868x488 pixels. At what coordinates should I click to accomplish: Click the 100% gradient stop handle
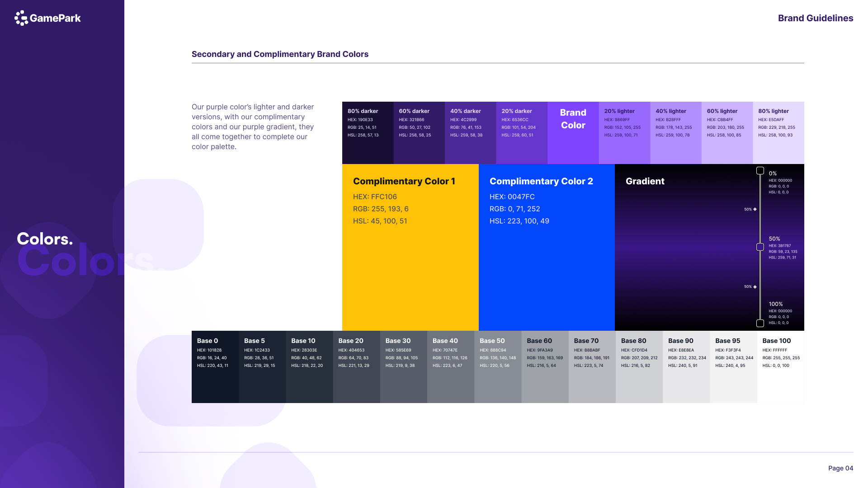point(760,323)
